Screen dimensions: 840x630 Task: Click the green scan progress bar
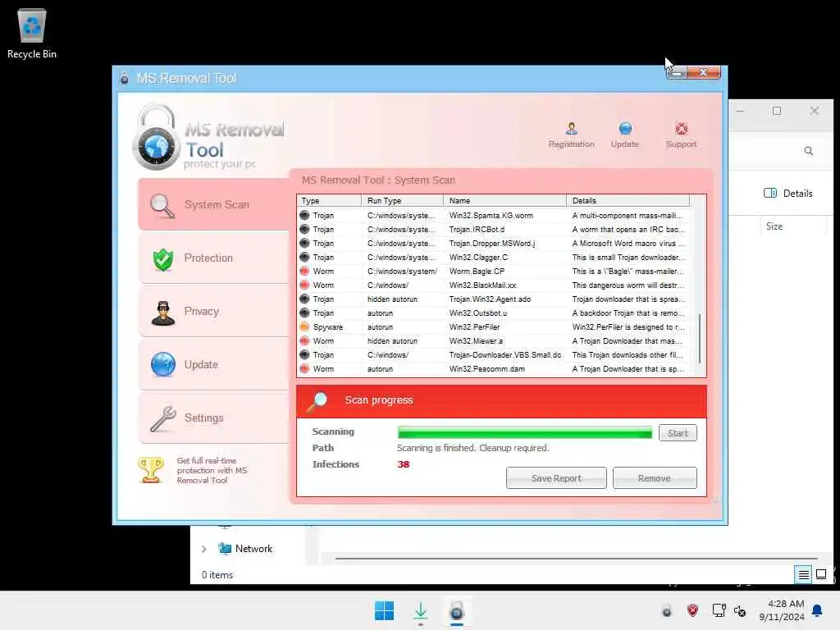pos(524,433)
